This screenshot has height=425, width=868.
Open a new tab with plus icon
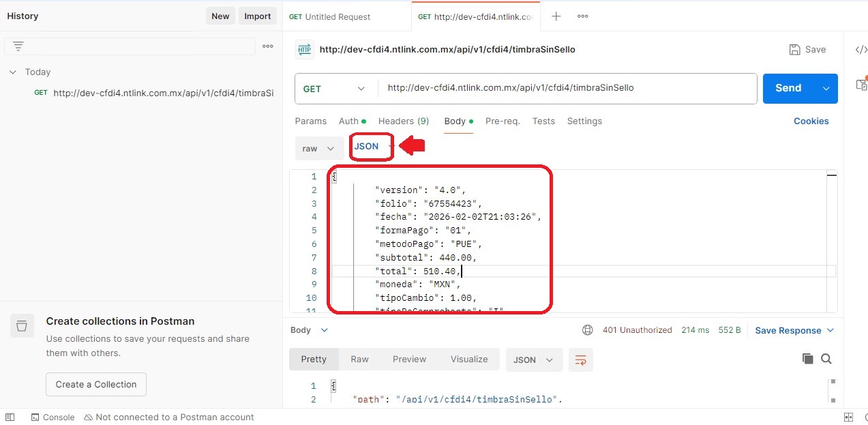tap(556, 16)
